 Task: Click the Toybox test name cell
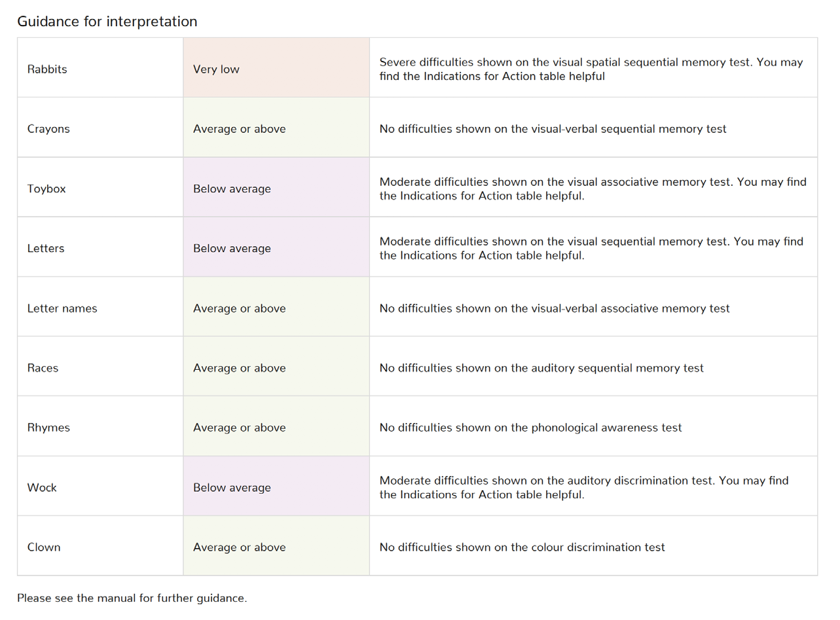pyautogui.click(x=100, y=187)
